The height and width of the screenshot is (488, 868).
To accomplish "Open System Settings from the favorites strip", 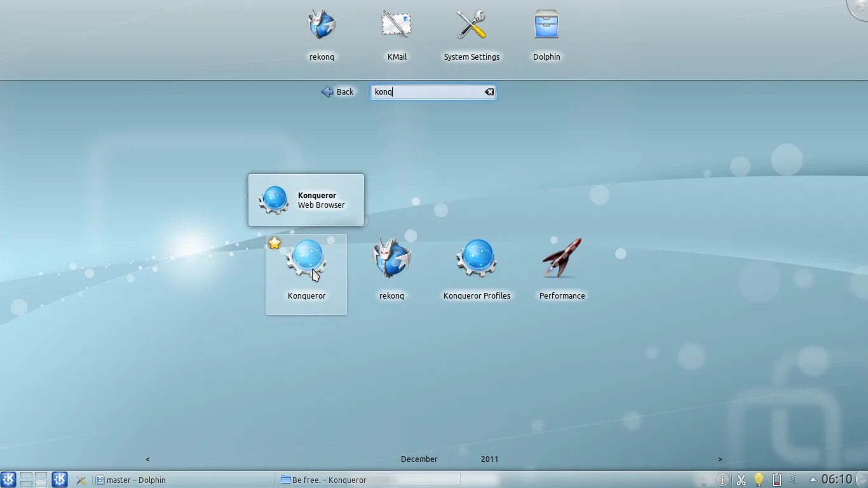I will [x=471, y=35].
